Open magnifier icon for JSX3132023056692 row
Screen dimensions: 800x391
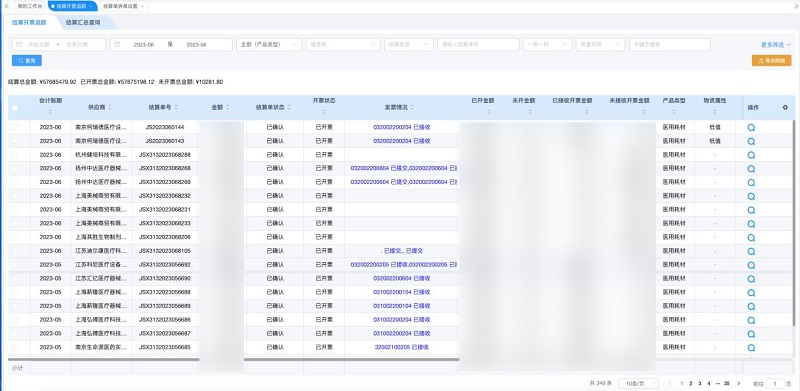(751, 265)
